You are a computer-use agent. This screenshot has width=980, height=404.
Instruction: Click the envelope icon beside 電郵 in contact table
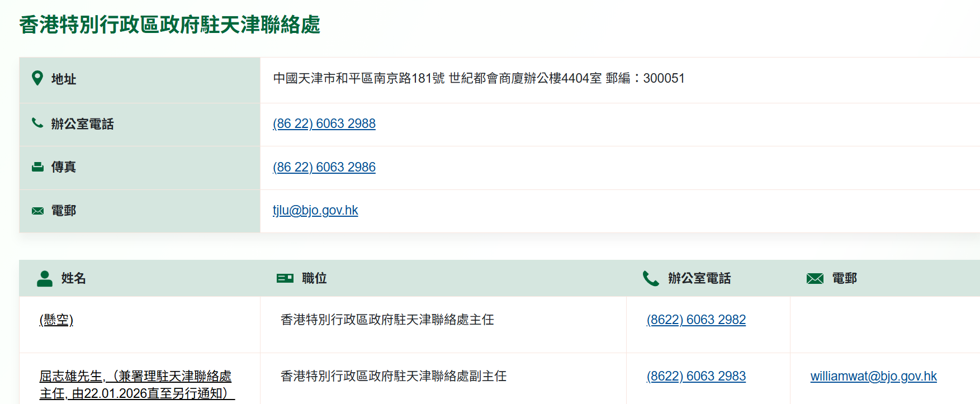(x=37, y=211)
